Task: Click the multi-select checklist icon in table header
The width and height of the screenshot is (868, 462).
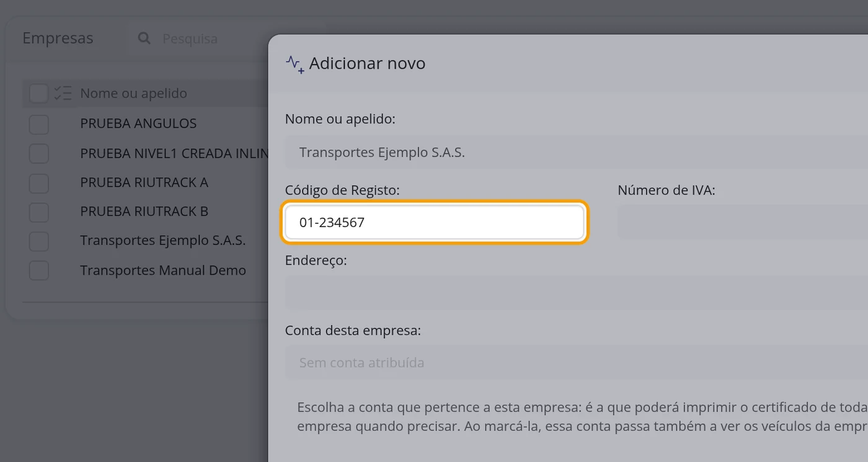Action: 63,94
